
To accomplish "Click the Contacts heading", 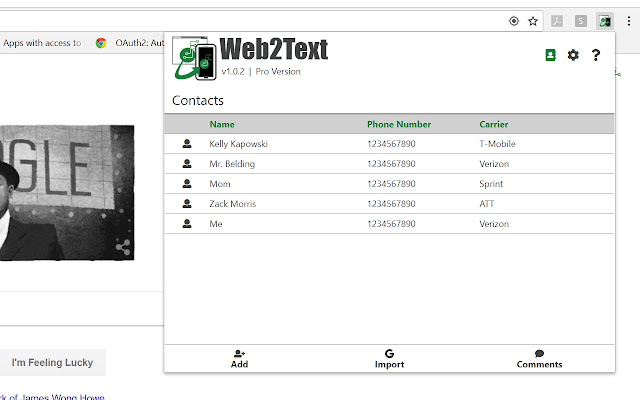I will pyautogui.click(x=198, y=100).
